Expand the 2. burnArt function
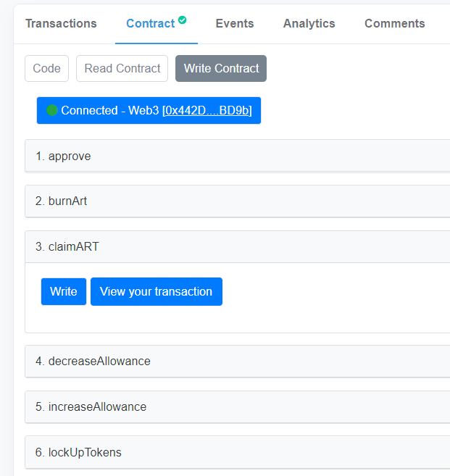 pos(238,201)
